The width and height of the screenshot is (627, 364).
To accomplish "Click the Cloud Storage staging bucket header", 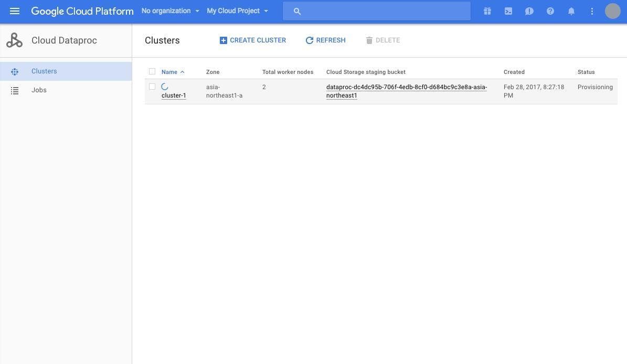I will 366,72.
